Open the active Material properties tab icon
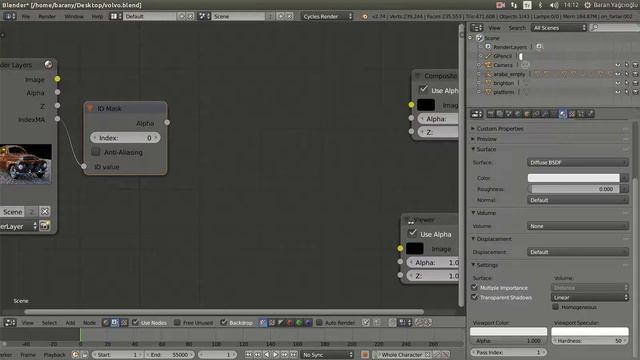640x360 pixels. coord(563,114)
